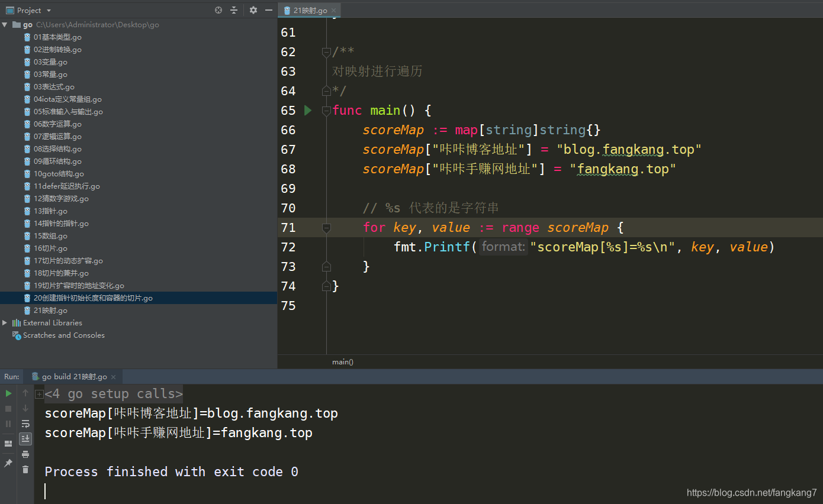Click the Print icon in Run panel
This screenshot has height=504, width=823.
tap(25, 454)
